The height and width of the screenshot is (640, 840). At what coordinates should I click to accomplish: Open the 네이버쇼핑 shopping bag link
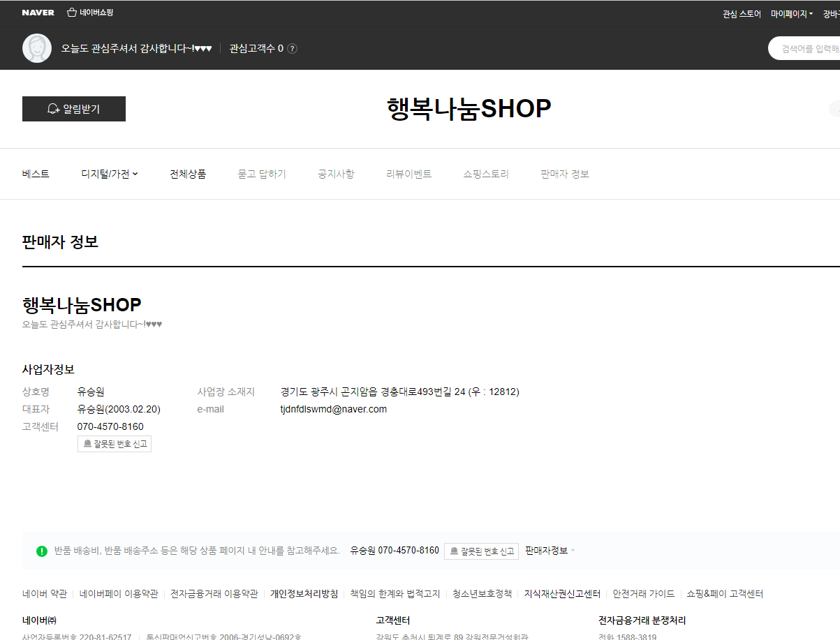[x=90, y=13]
